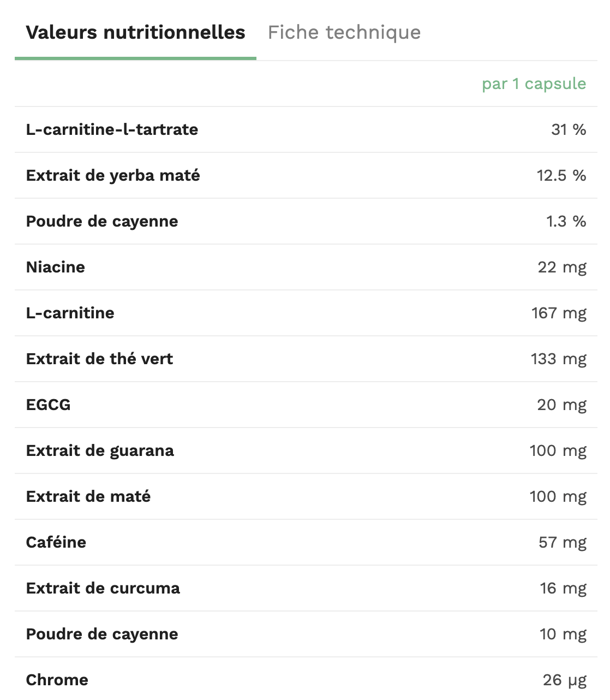The width and height of the screenshot is (610, 700).
Task: Click the Caféine row label
Action: 56,542
